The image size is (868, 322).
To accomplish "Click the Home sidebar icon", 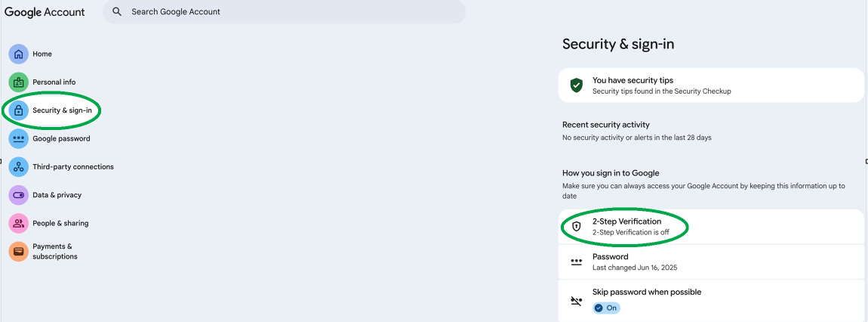I will (19, 54).
